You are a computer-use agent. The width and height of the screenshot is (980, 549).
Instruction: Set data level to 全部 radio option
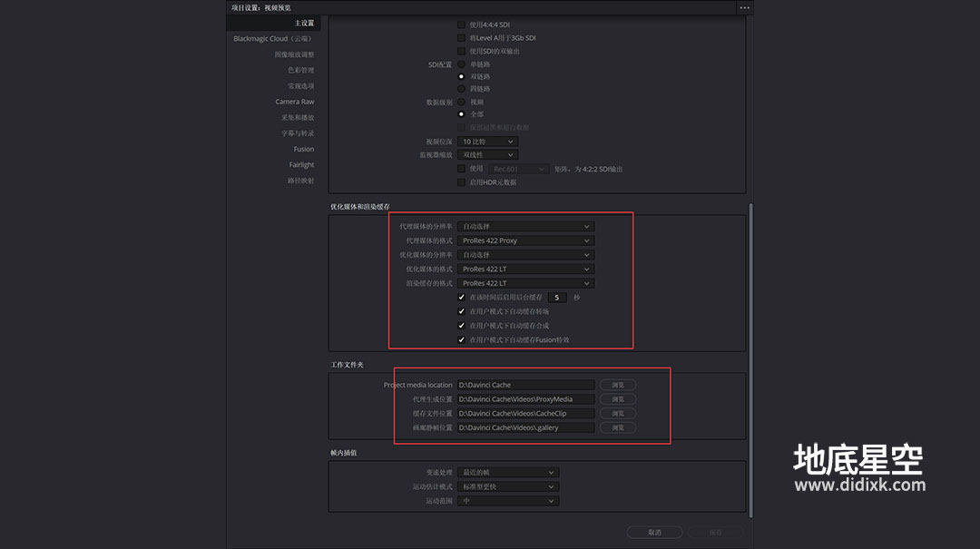click(x=461, y=113)
